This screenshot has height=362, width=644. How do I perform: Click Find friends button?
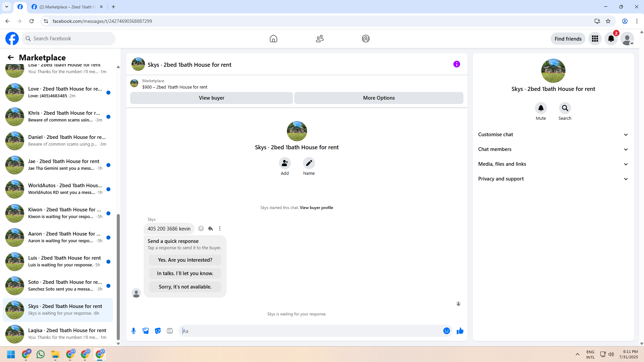(568, 39)
